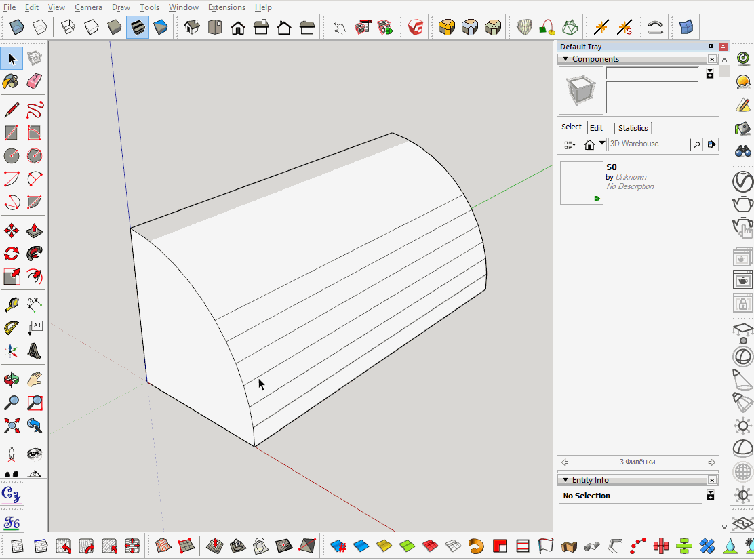Collapse the Components panel header

pyautogui.click(x=565, y=59)
